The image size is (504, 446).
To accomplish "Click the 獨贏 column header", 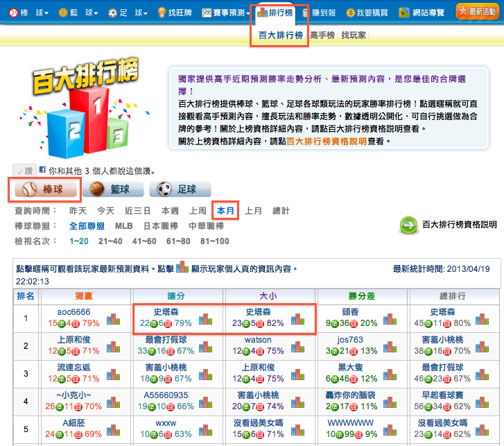I will pyautogui.click(x=84, y=296).
